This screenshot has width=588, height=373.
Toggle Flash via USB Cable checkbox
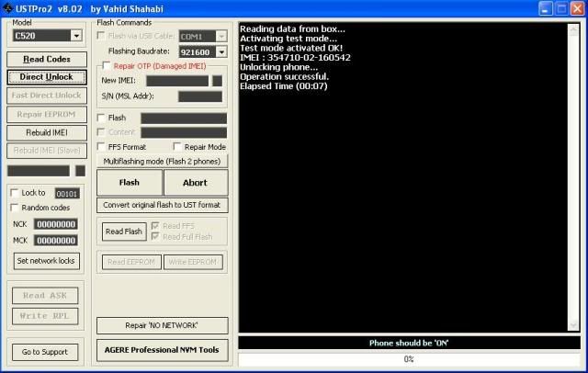[101, 36]
